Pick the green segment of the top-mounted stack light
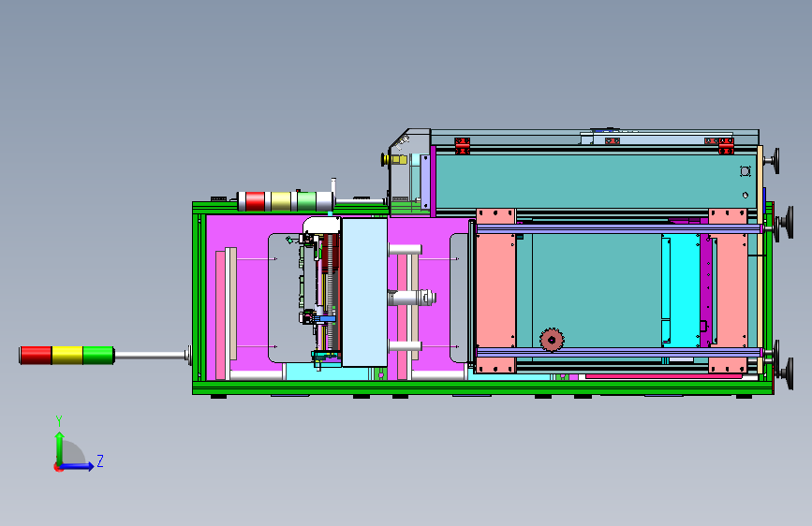 point(306,201)
